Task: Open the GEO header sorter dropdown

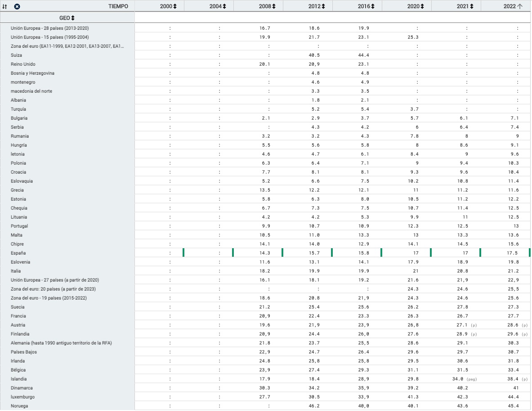Action: 72,18
